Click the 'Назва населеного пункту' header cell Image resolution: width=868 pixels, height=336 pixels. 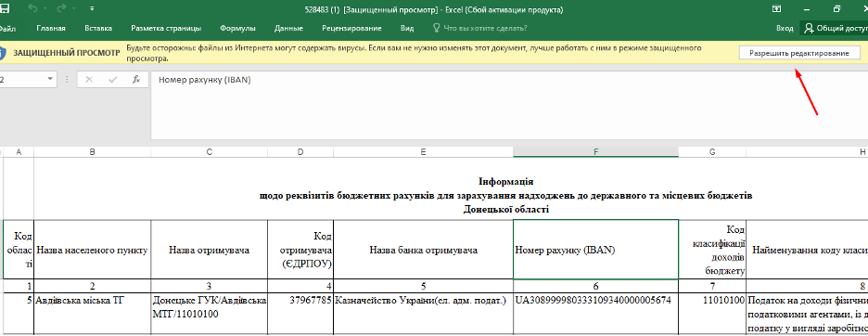[92, 250]
